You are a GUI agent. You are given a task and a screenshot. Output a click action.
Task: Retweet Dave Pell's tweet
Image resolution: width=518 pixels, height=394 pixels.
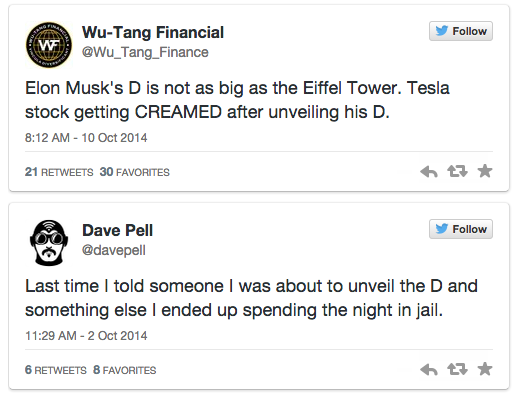pos(457,369)
